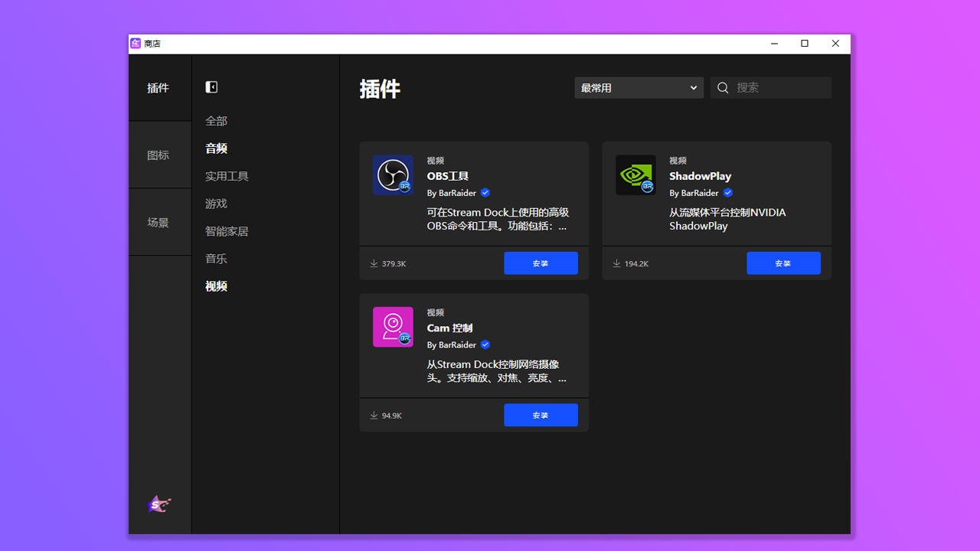
Task: Install the OBS工具 plugin
Action: pyautogui.click(x=541, y=263)
